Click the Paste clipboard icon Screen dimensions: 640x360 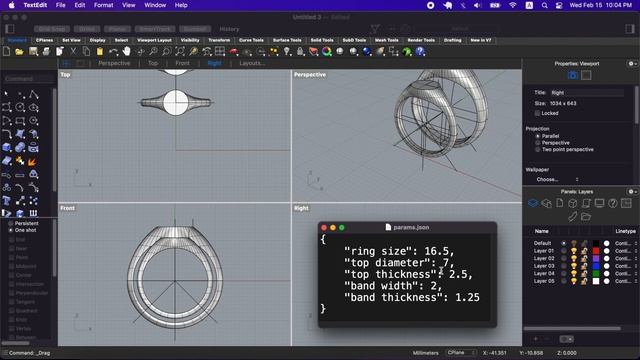coord(100,51)
